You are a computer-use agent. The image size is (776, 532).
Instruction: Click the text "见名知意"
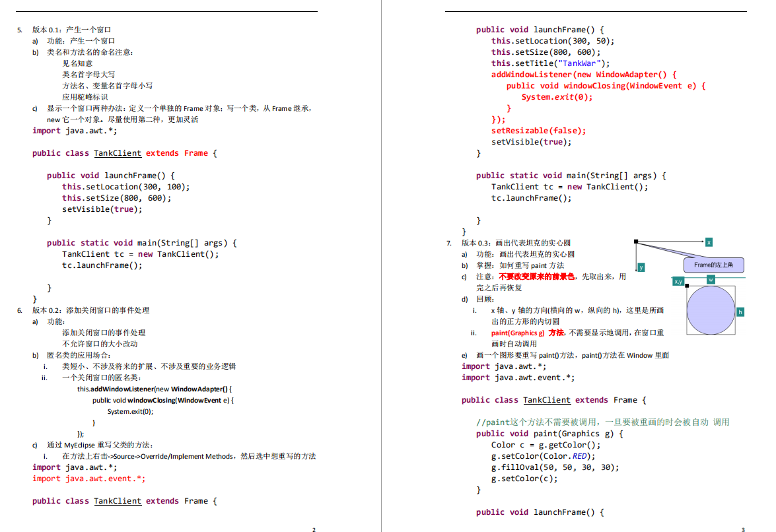tap(77, 63)
